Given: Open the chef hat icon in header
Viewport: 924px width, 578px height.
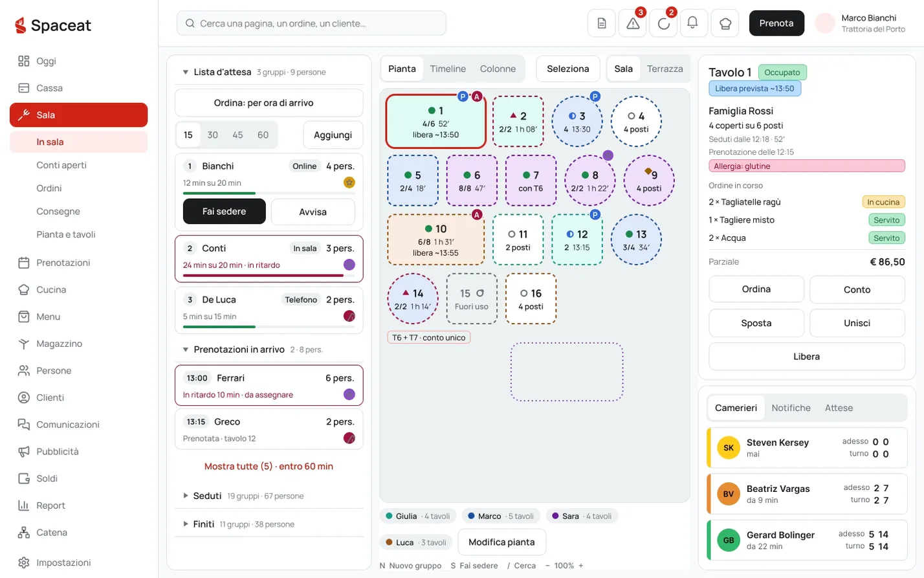Looking at the screenshot, I should tap(725, 23).
